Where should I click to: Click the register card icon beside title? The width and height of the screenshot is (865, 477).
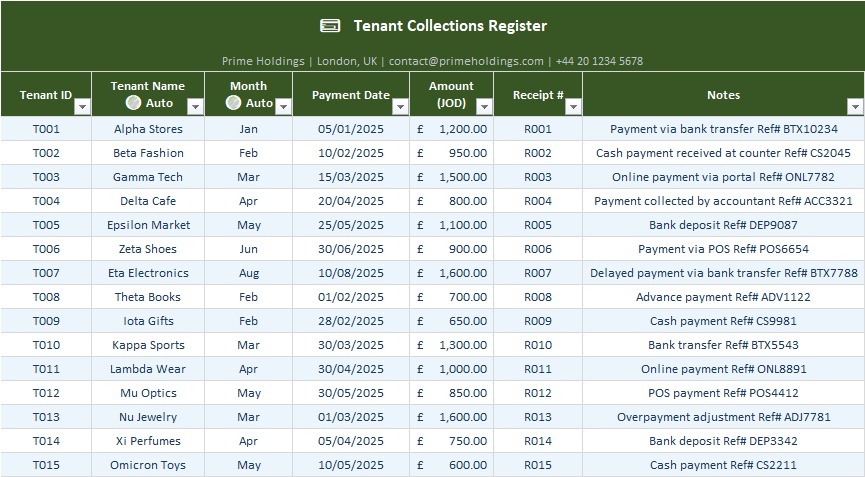[330, 26]
